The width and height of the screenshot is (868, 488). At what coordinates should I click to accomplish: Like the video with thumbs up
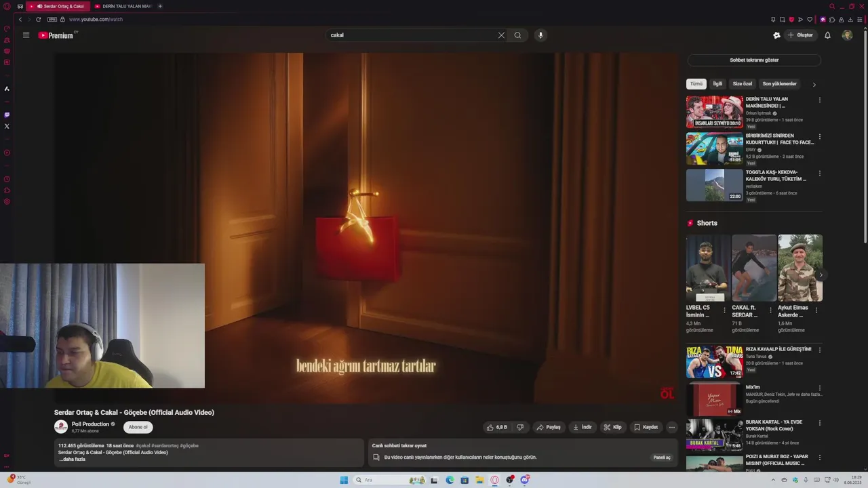[x=498, y=427]
